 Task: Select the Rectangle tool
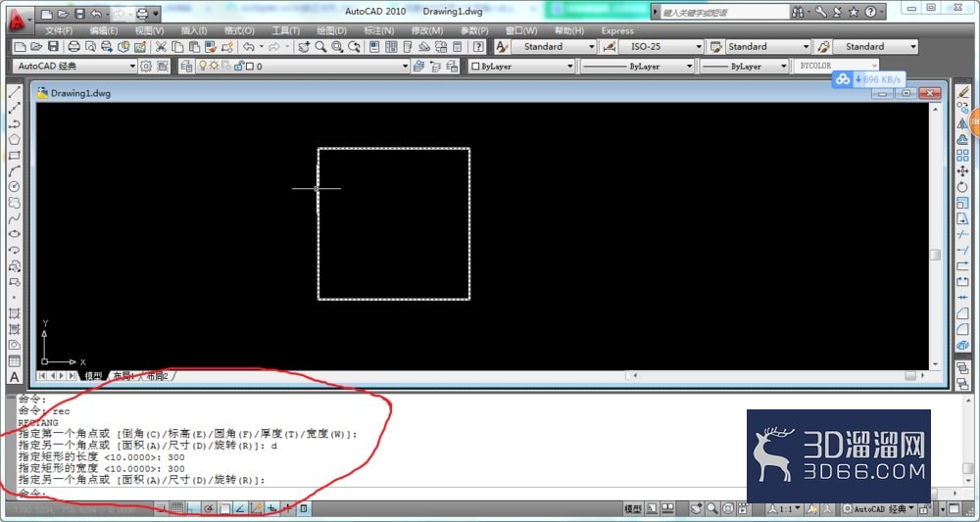[x=14, y=155]
